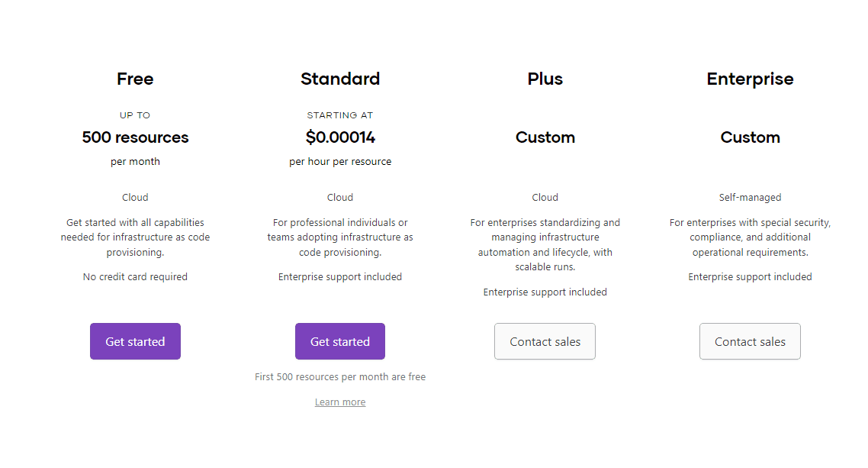Click the Free plan heading
Screen dimensions: 868x468
[x=135, y=79]
